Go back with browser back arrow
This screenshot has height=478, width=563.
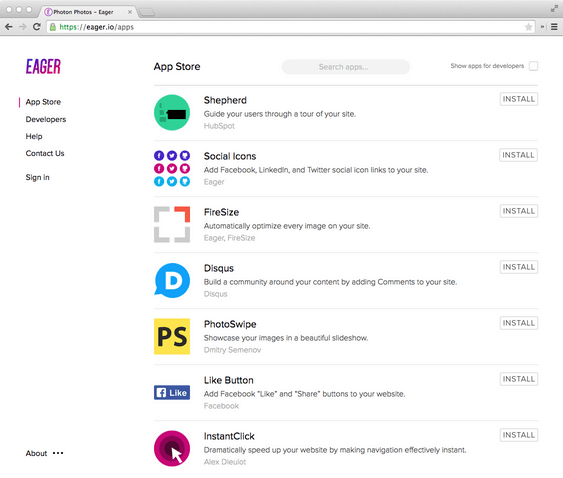9,27
